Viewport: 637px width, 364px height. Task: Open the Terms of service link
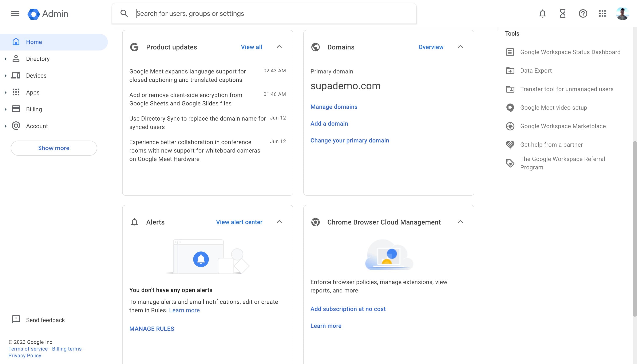coord(28,349)
